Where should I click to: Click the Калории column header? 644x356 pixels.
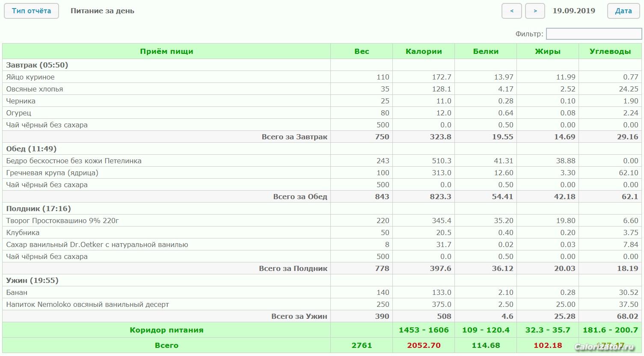coord(424,51)
